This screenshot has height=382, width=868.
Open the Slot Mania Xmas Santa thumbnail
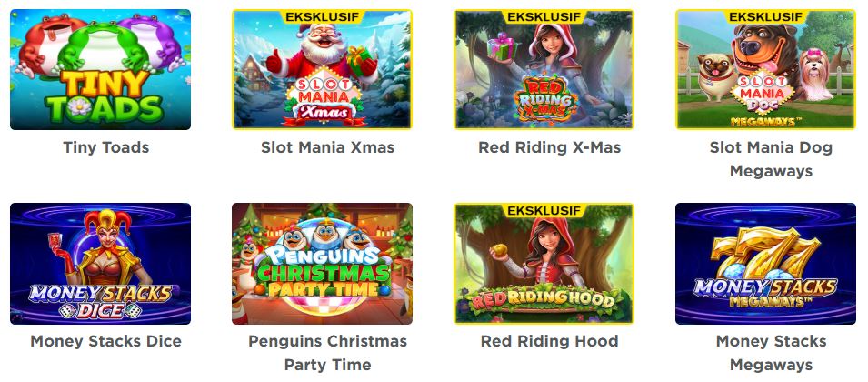(x=322, y=69)
